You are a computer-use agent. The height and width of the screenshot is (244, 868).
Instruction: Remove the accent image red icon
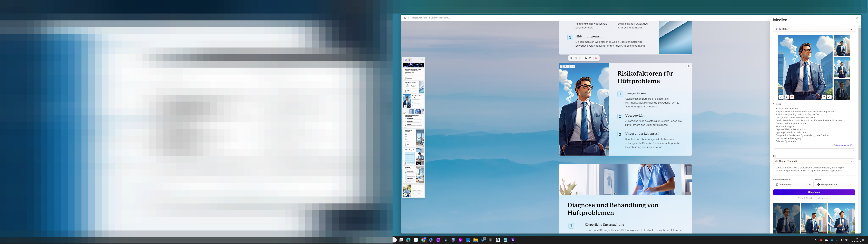596,58
